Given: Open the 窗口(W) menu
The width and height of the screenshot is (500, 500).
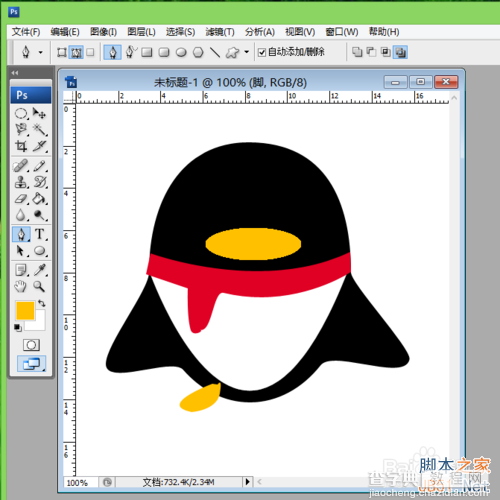Looking at the screenshot, I should 342,32.
